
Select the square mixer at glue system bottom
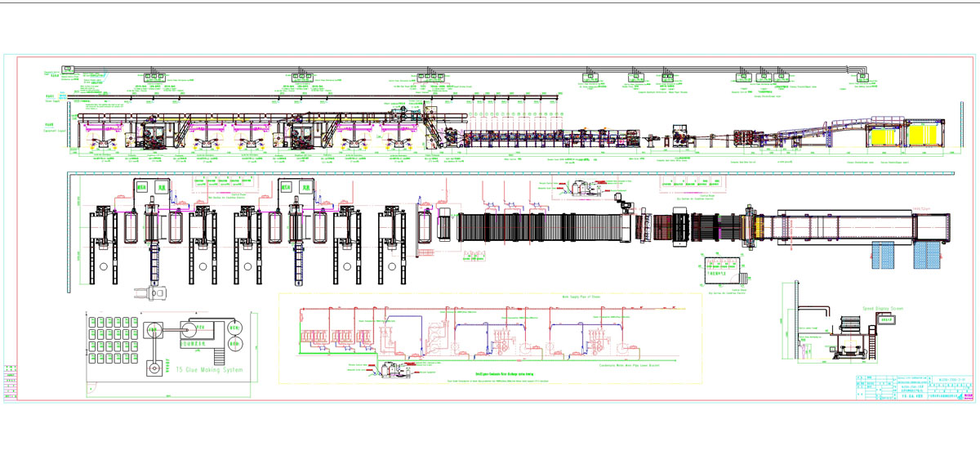click(x=154, y=368)
